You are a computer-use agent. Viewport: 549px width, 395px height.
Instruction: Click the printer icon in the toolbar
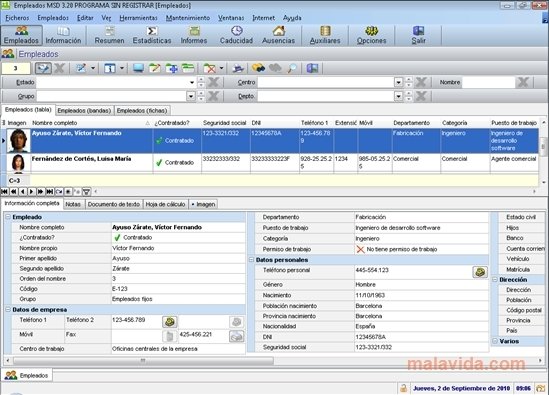click(x=238, y=68)
